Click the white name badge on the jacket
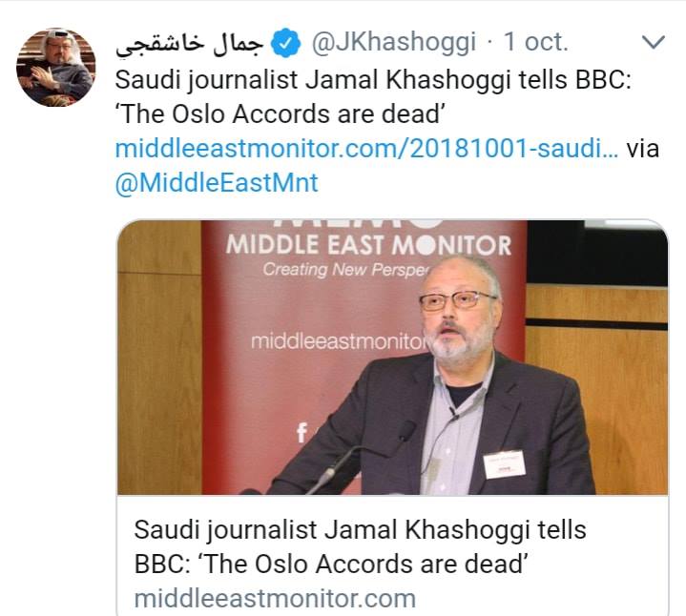686x616 pixels. click(504, 463)
